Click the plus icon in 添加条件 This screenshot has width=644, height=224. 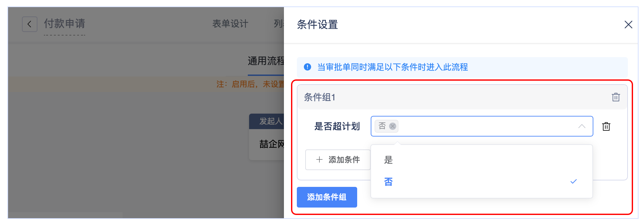point(319,160)
